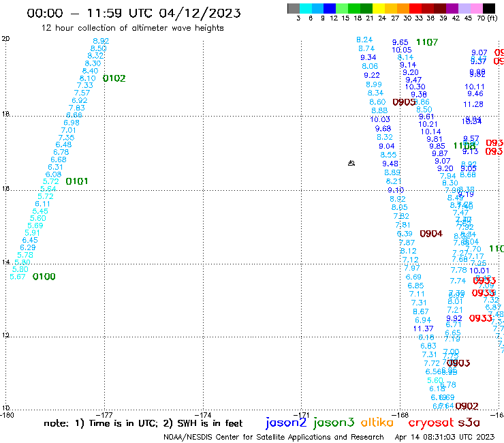Image resolution: width=504 pixels, height=443 pixels.
Task: Select the maroon time label 0904
Action: point(431,234)
